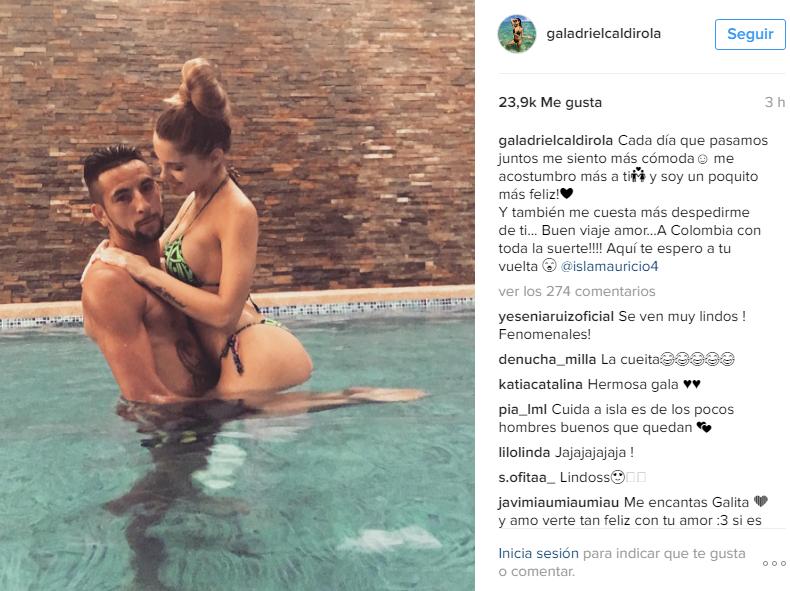Viewport: 790px width, 591px height.
Task: Open javimiaumiaumiau commenter profile
Action: [x=559, y=502]
